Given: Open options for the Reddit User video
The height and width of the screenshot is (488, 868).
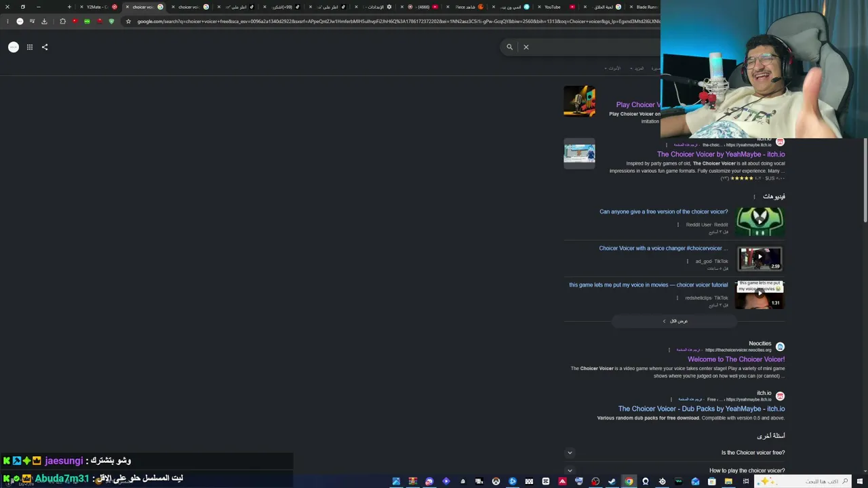Looking at the screenshot, I should coord(677,224).
